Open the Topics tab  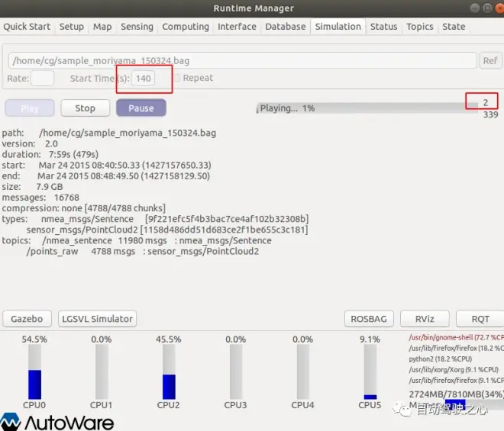point(419,27)
